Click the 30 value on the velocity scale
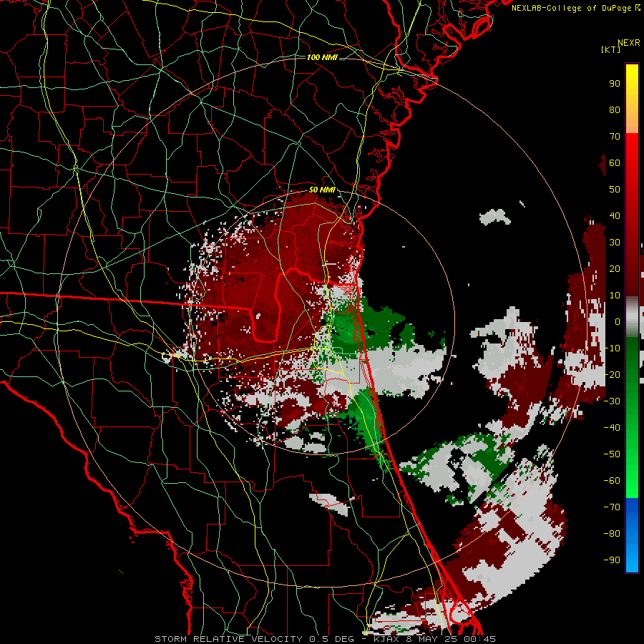Viewport: 644px width, 644px height. point(615,243)
